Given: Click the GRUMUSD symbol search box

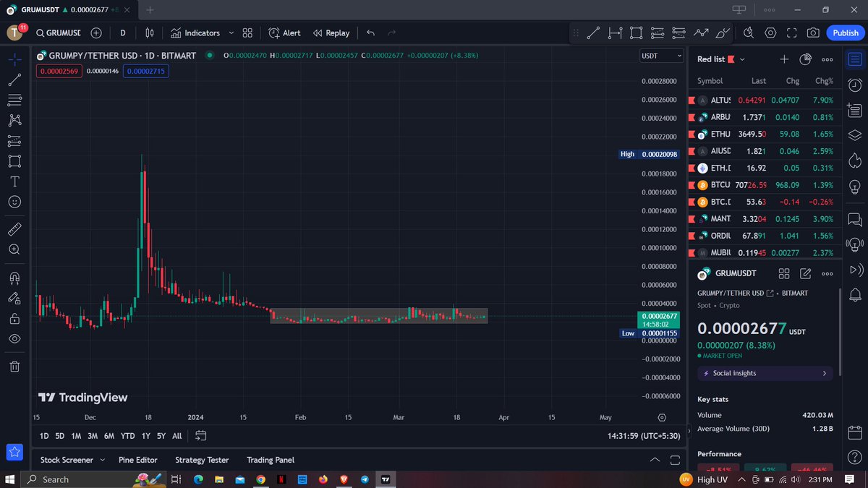Looking at the screenshot, I should (x=59, y=33).
